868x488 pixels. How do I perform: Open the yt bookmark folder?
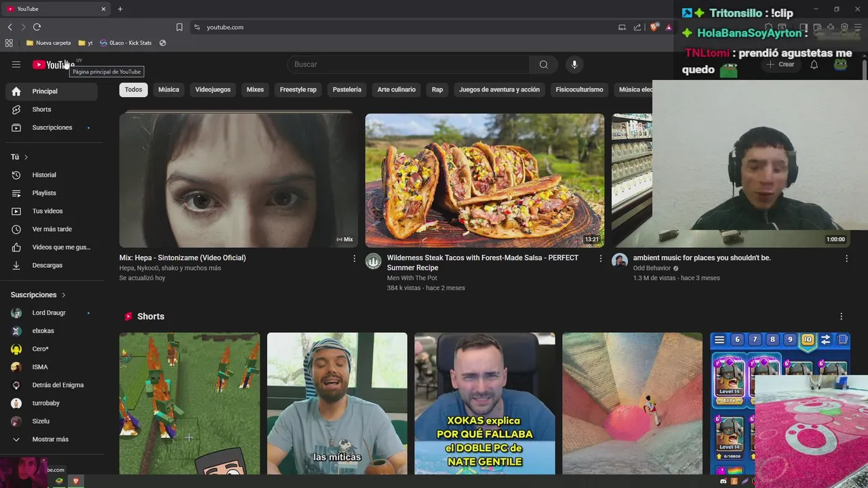86,43
